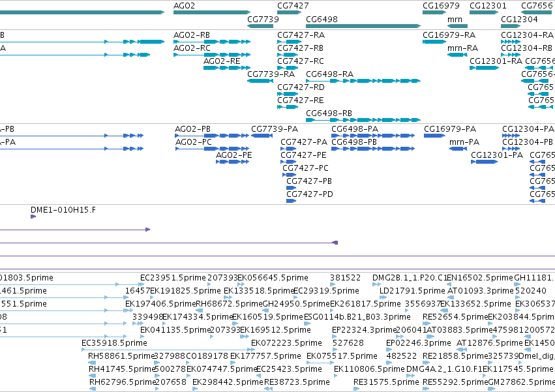The image size is (555, 392).
Task: Select the LD21791.5prime EST label
Action: (412, 291)
